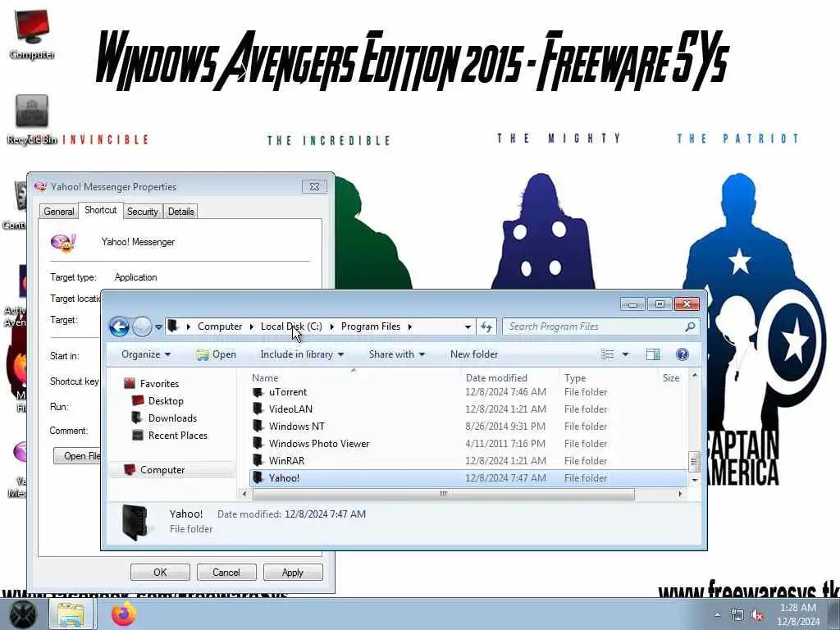
Task: Click the Back navigation arrow in Explorer
Action: pos(119,326)
